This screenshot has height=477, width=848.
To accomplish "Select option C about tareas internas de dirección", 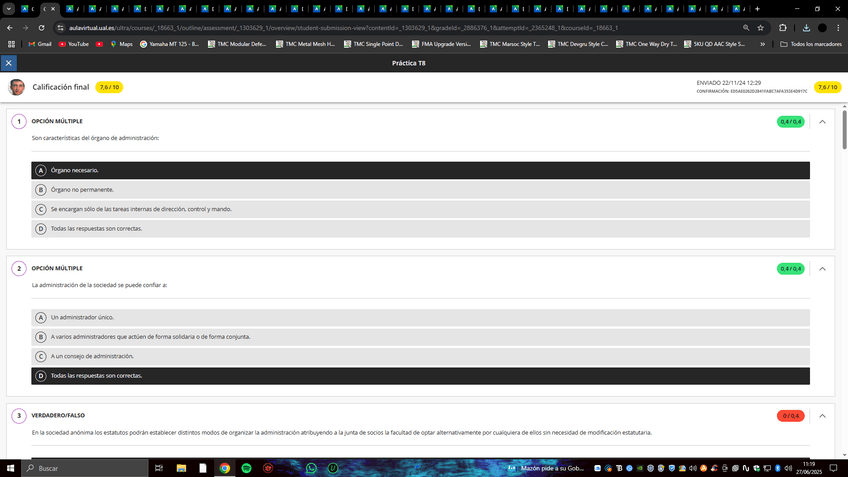I will click(420, 209).
